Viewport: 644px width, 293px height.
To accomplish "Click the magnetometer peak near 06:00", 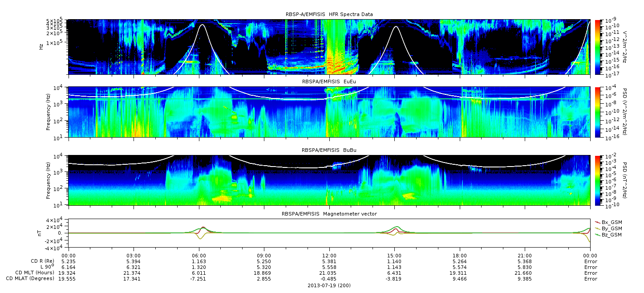I will (203, 228).
